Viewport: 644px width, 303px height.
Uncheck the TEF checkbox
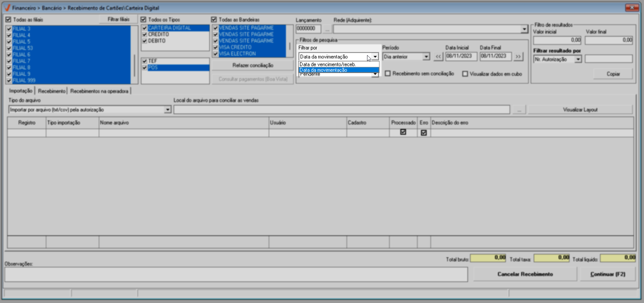pos(145,61)
